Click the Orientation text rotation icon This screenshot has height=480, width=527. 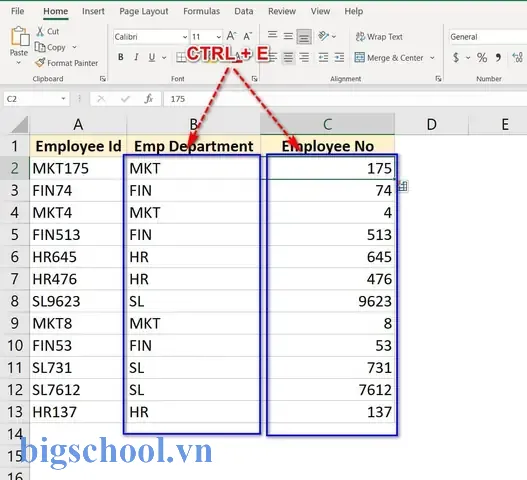click(323, 36)
